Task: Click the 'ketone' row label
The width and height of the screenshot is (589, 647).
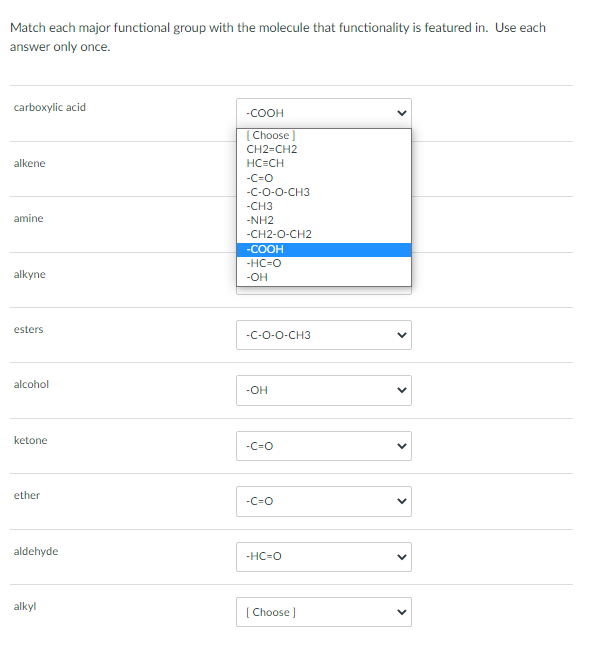Action: (31, 440)
